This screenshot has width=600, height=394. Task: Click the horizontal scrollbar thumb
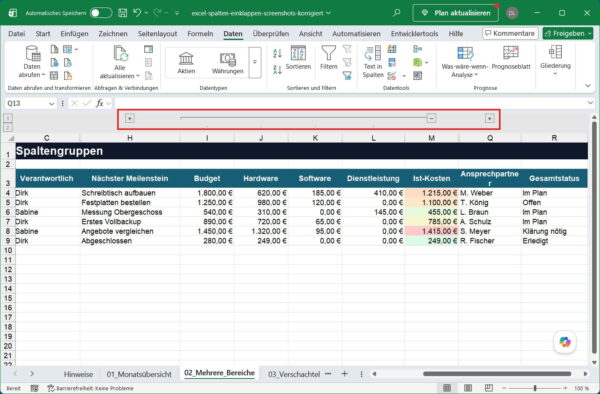(497, 374)
